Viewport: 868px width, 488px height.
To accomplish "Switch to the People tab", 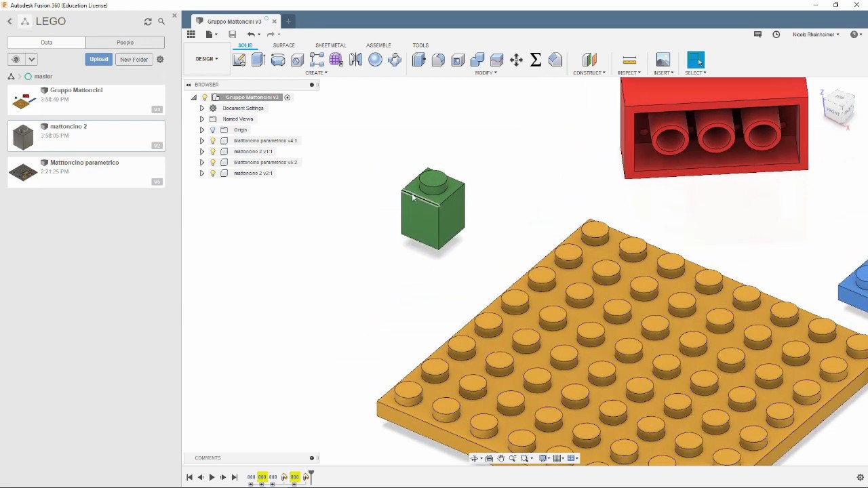I will coord(125,43).
